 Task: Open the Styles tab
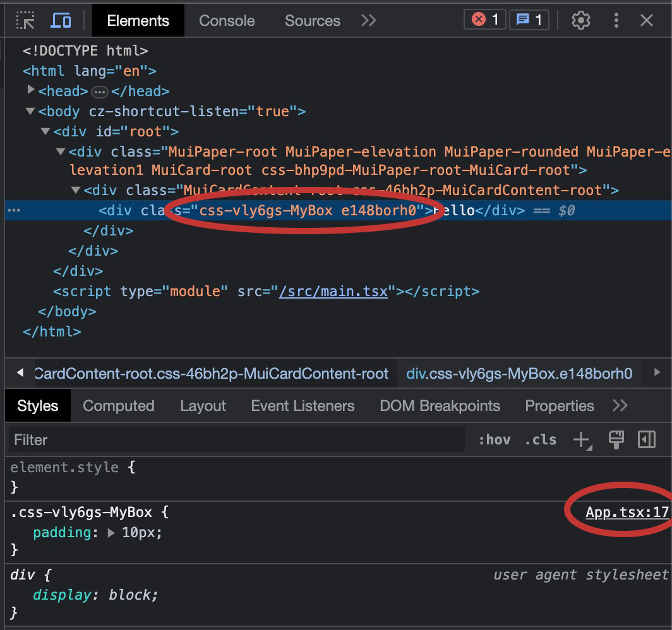[x=38, y=405]
